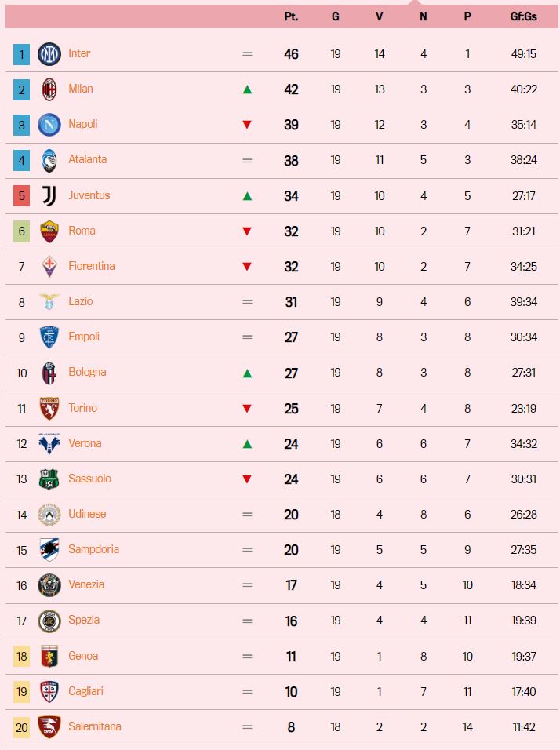Viewport: 560px width, 750px height.
Task: Sort table by Pt. column header
Action: point(291,16)
